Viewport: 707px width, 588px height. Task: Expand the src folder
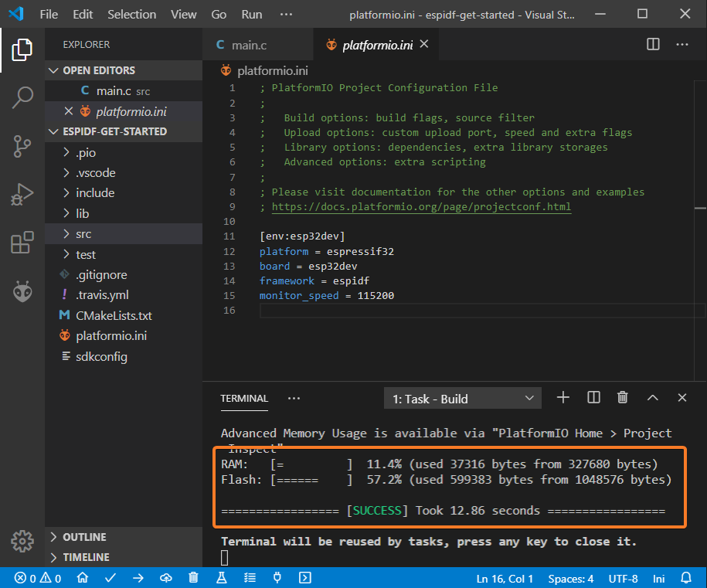124,233
